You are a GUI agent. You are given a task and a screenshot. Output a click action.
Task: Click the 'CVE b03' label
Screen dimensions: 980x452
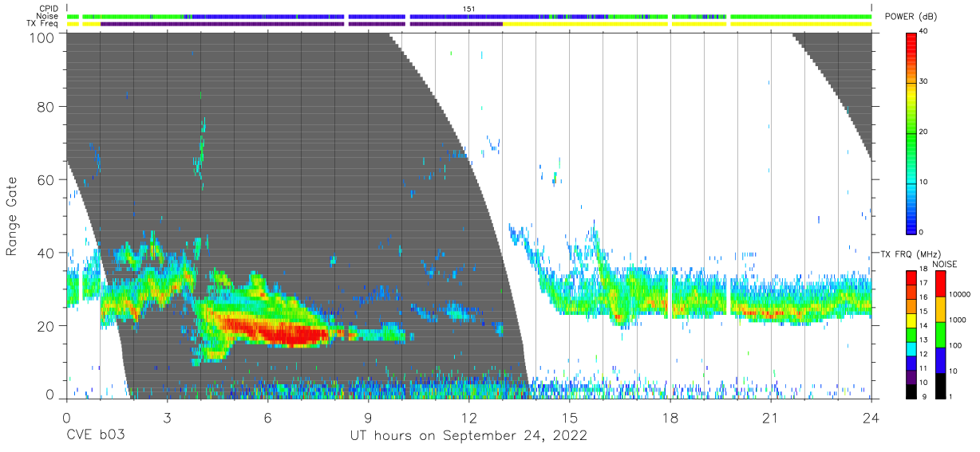point(95,436)
